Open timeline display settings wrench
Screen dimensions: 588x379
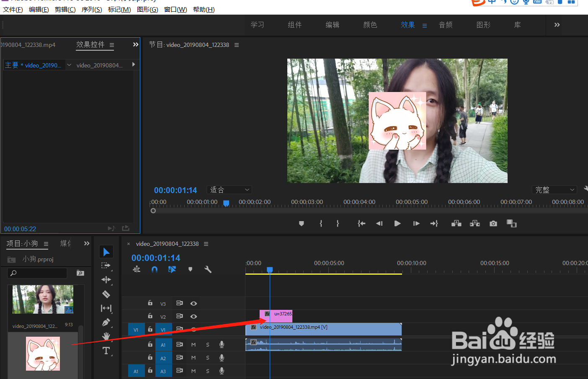[x=208, y=269]
